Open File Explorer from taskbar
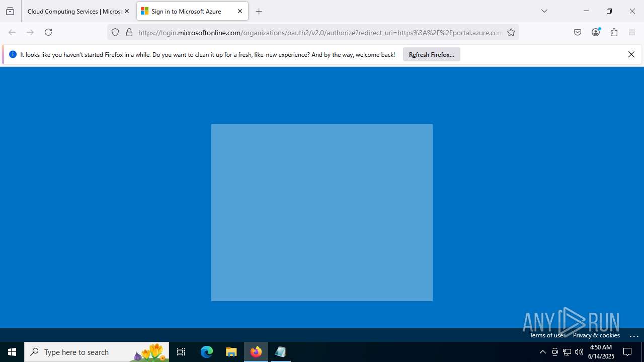644x362 pixels. click(231, 352)
